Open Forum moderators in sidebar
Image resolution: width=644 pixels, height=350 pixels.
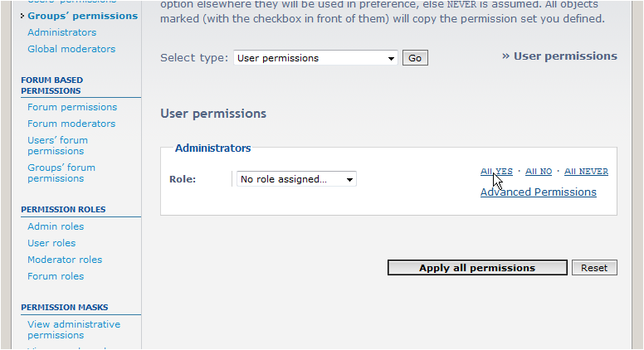pos(71,124)
